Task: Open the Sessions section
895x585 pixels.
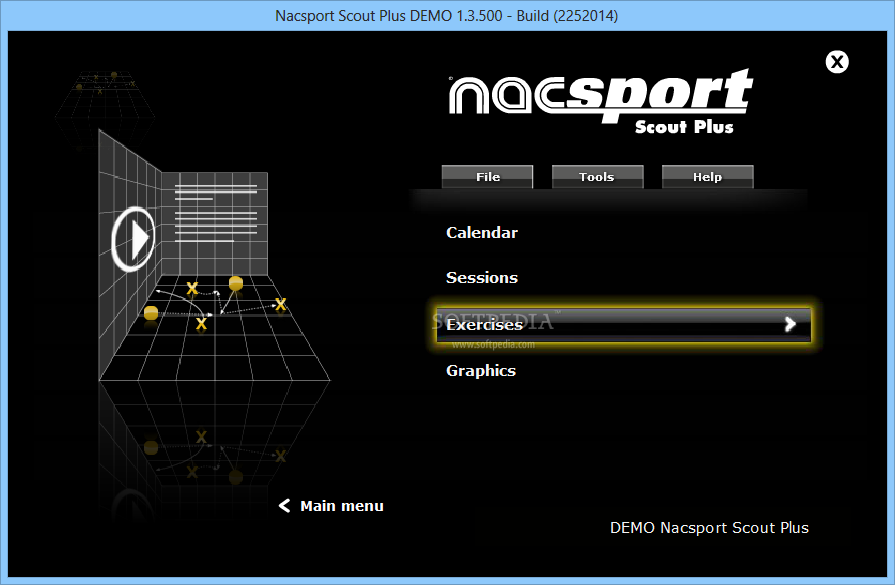Action: [482, 278]
